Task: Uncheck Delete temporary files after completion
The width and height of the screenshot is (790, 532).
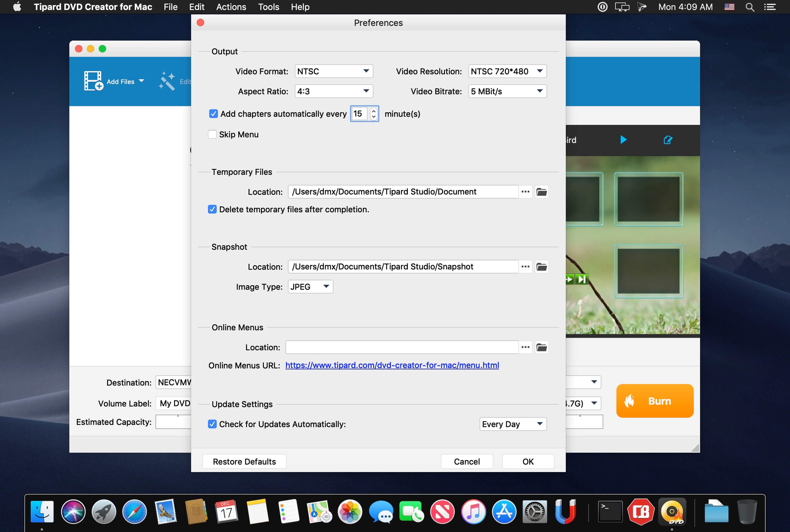Action: tap(212, 209)
